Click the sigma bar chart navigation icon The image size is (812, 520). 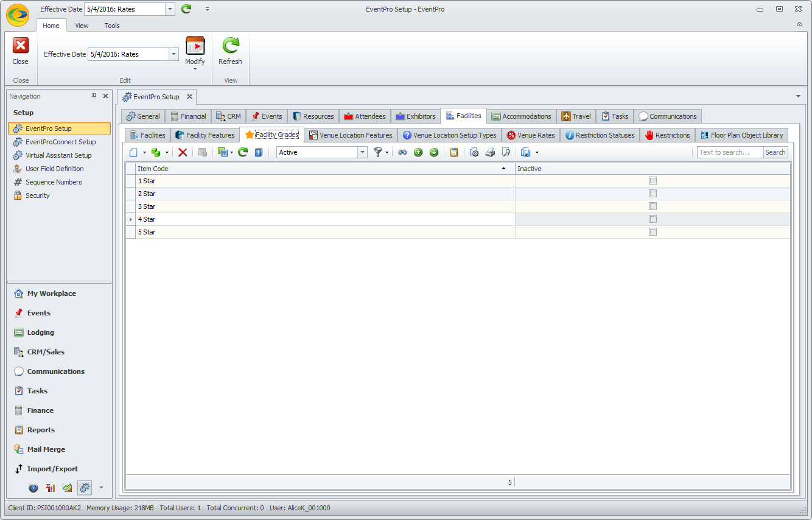tap(51, 488)
